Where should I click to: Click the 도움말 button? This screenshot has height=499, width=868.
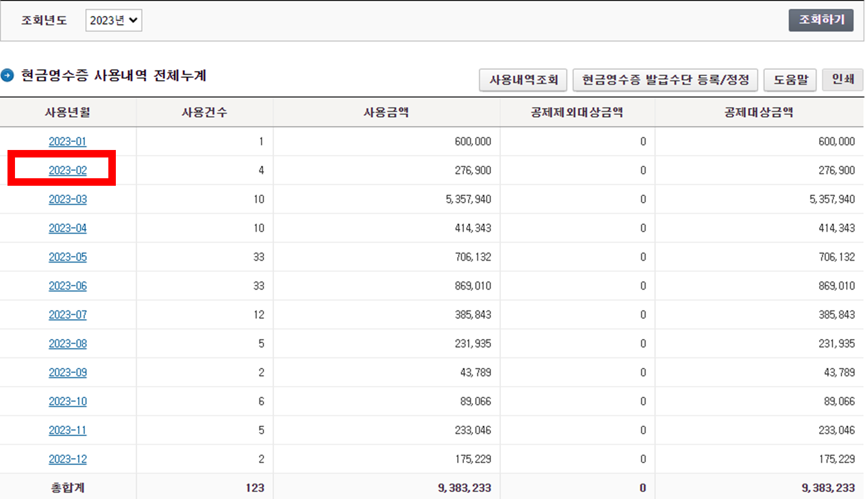pyautogui.click(x=790, y=80)
